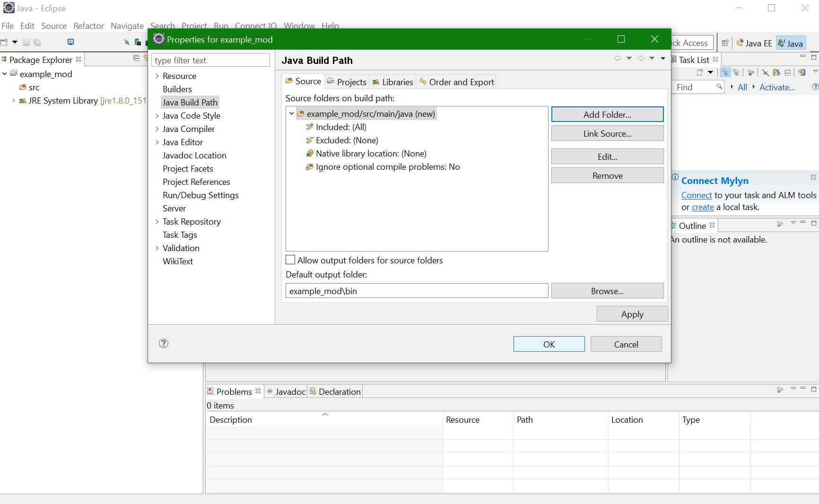The height and width of the screenshot is (504, 819).
Task: Click the Edit... button
Action: (x=607, y=156)
